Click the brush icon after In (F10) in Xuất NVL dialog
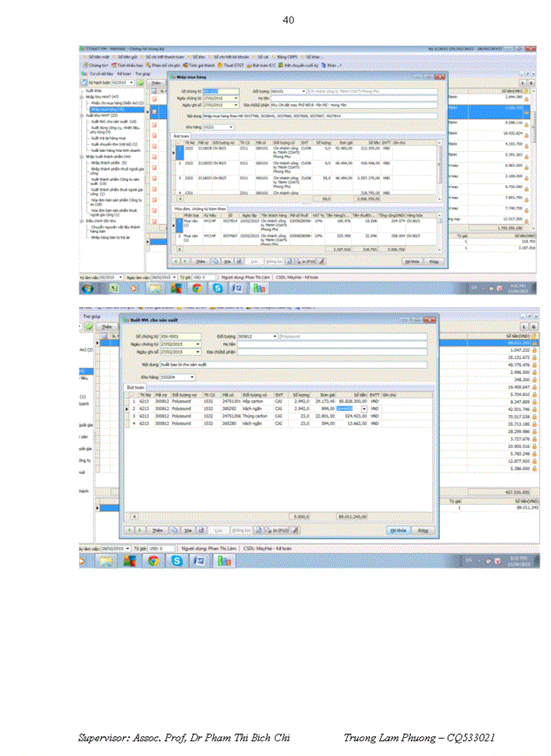This screenshot has height=756, width=551. click(295, 530)
